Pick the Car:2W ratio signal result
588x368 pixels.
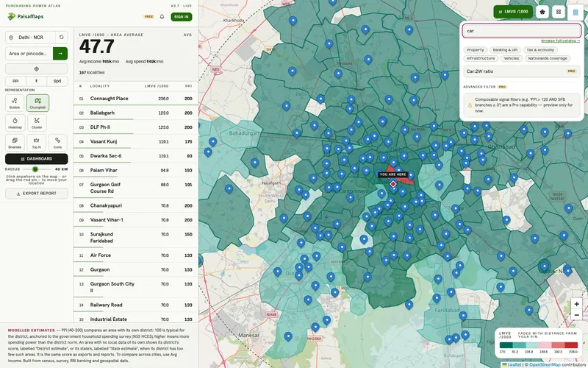[x=522, y=71]
